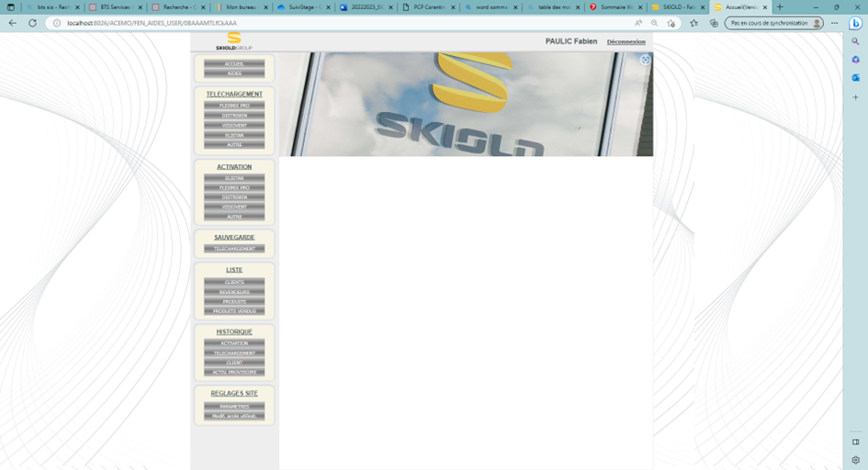Open the AIDES menu button
This screenshot has height=470, width=868.
click(234, 73)
